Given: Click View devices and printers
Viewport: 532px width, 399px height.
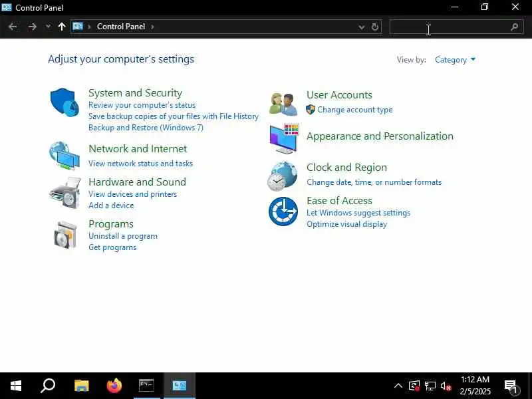Looking at the screenshot, I should pyautogui.click(x=132, y=194).
